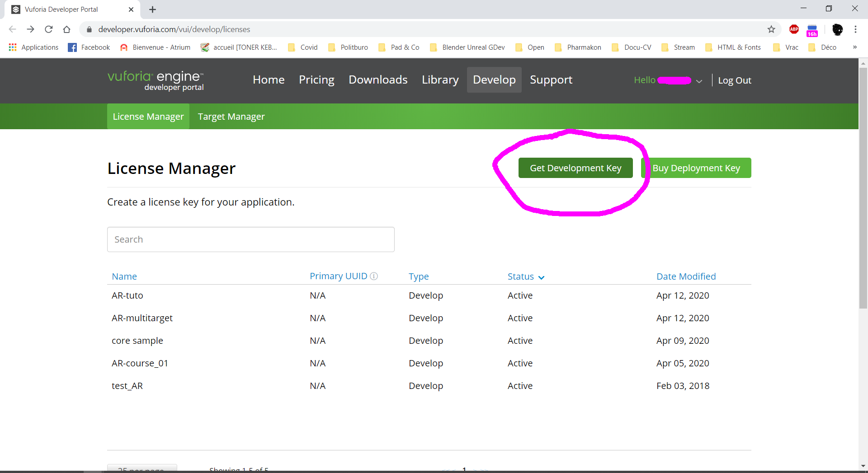Screen dimensions: 868x473
Task: Expand the Hello user account dropdown
Action: 699,81
